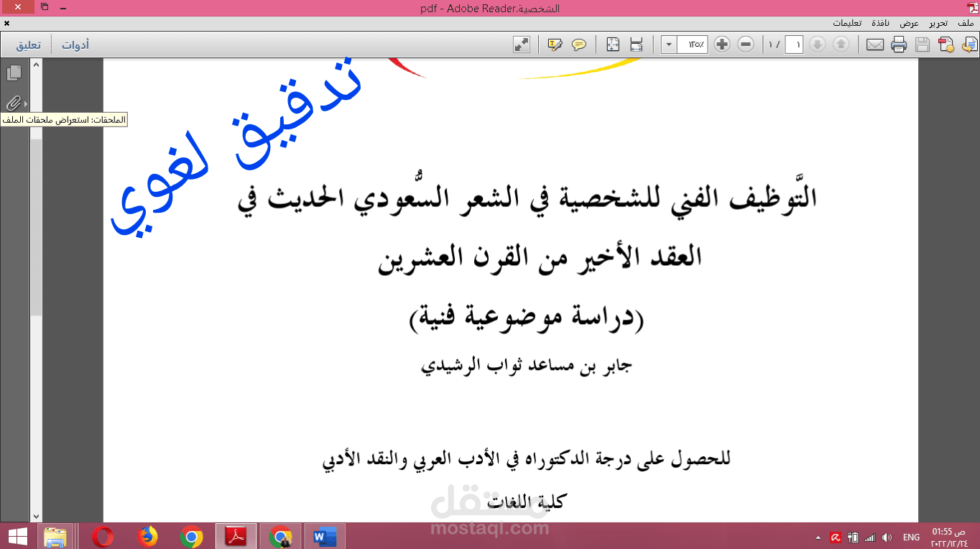Click the page number input field
The height and width of the screenshot is (549, 980).
[x=794, y=45]
